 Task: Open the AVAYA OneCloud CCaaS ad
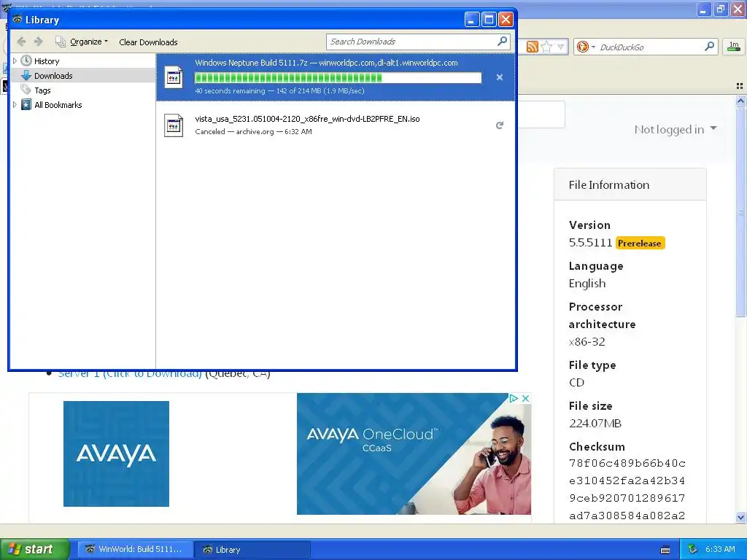[414, 454]
